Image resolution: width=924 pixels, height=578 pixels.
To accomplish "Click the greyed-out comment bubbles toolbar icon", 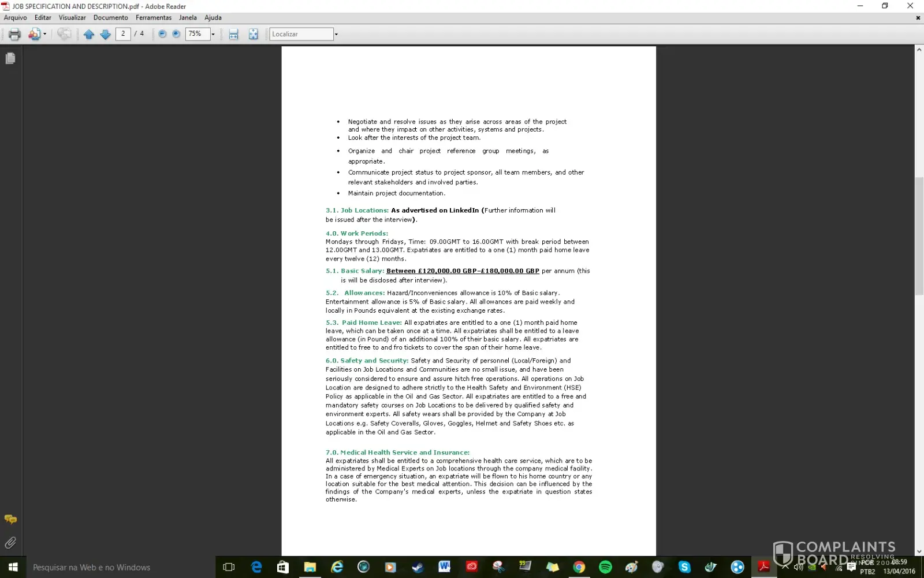I will pos(64,34).
